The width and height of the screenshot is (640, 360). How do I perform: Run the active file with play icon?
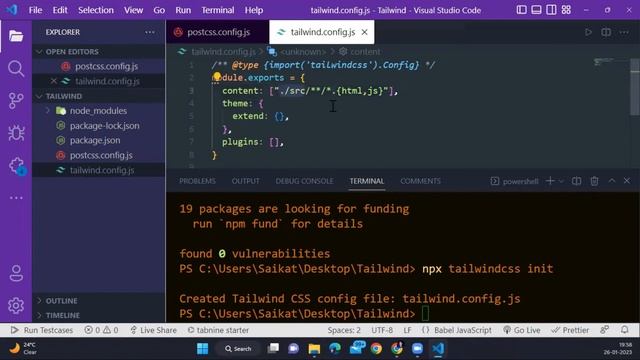coord(588,32)
